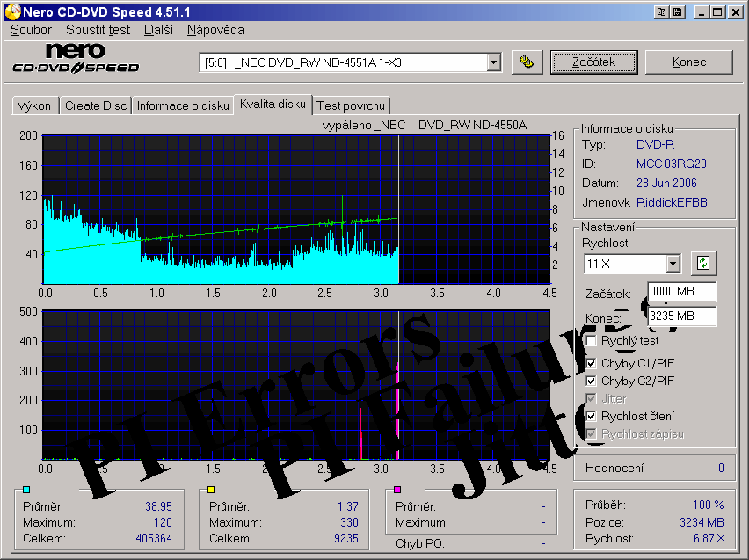Click the cyan PI Errors legend swatch
Image resolution: width=749 pixels, height=560 pixels.
coord(26,490)
